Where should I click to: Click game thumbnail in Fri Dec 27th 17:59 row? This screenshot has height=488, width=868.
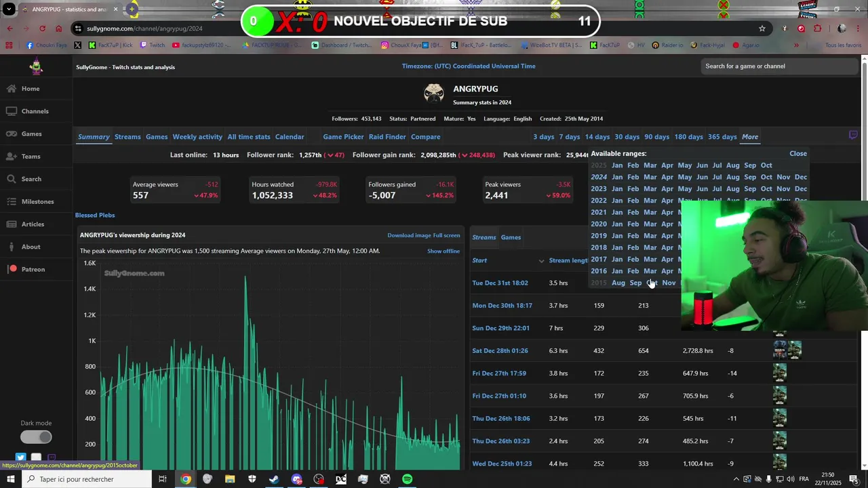tap(780, 373)
